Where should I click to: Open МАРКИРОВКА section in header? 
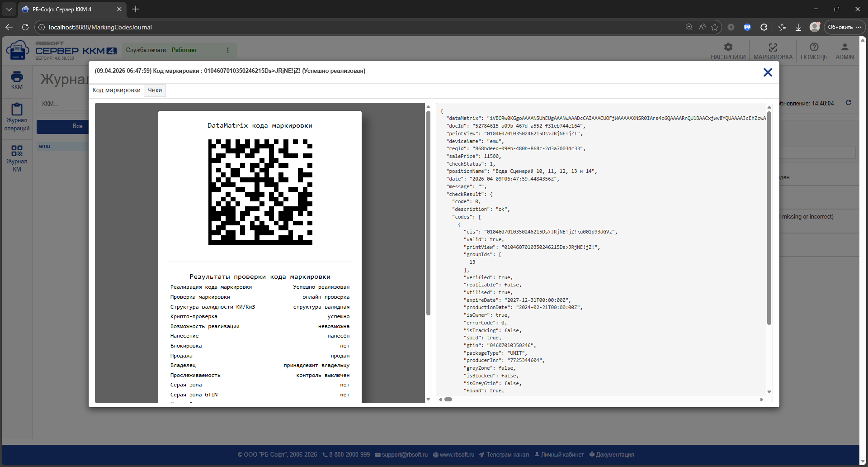tap(773, 51)
